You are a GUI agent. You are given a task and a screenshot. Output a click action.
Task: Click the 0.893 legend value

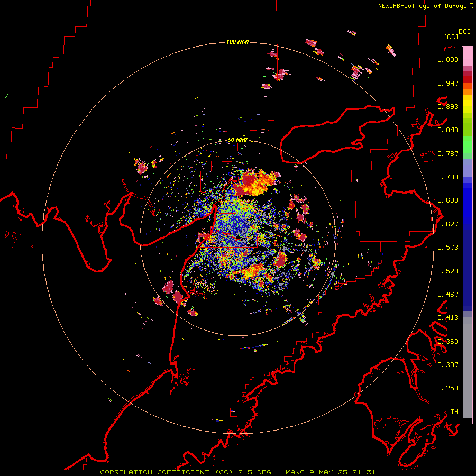(x=448, y=106)
